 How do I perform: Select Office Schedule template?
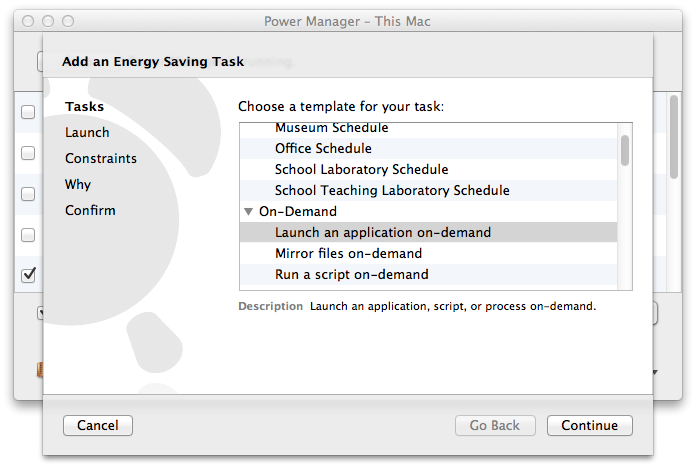point(428,148)
